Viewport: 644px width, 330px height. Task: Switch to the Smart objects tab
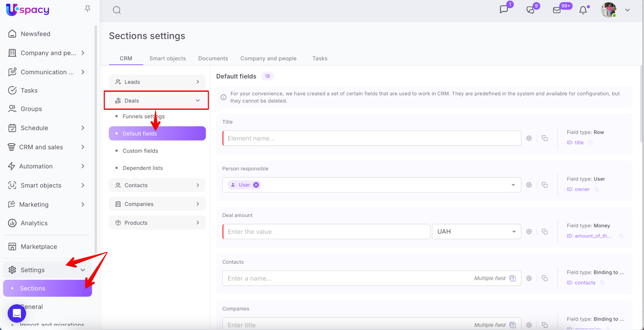pos(167,58)
